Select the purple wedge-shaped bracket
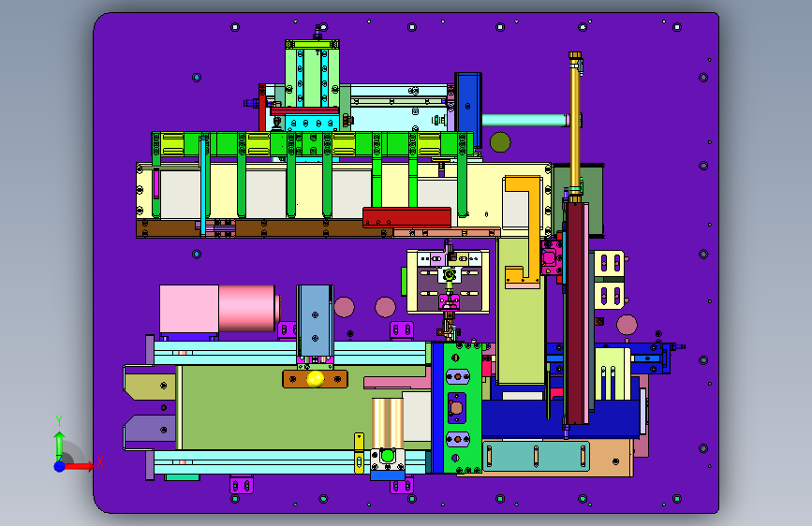Image resolution: width=812 pixels, height=526 pixels. tap(150, 428)
